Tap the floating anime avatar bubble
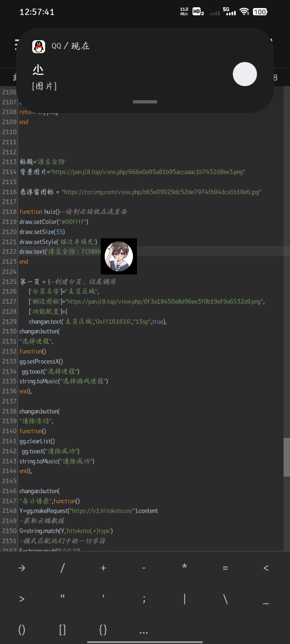 pyautogui.click(x=119, y=256)
